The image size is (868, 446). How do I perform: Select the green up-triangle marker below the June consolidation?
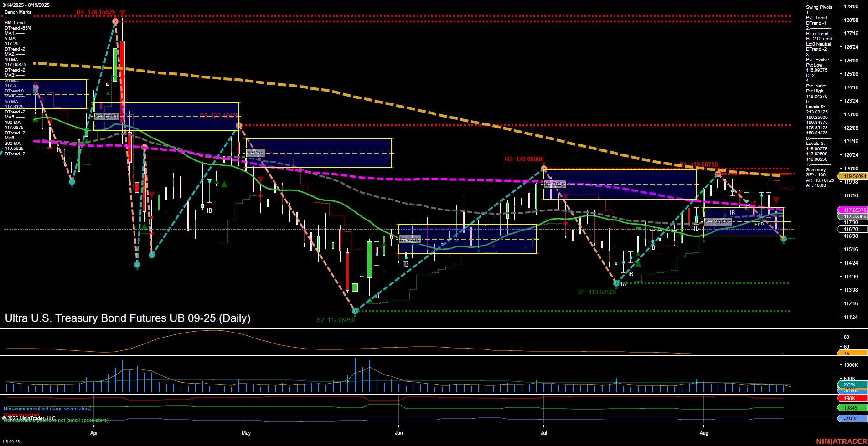[478, 251]
